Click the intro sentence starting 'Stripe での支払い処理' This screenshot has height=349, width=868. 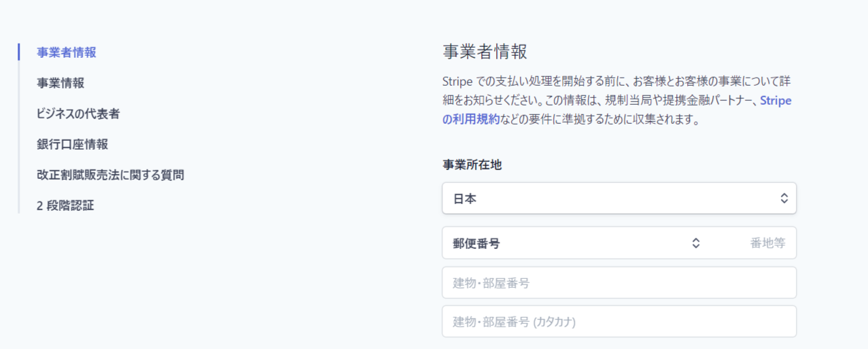(615, 82)
